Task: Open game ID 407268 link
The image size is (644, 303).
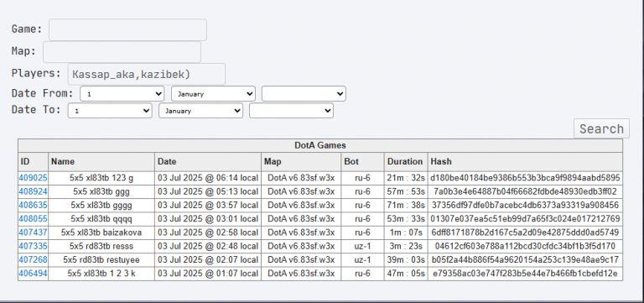Action: [x=33, y=260]
